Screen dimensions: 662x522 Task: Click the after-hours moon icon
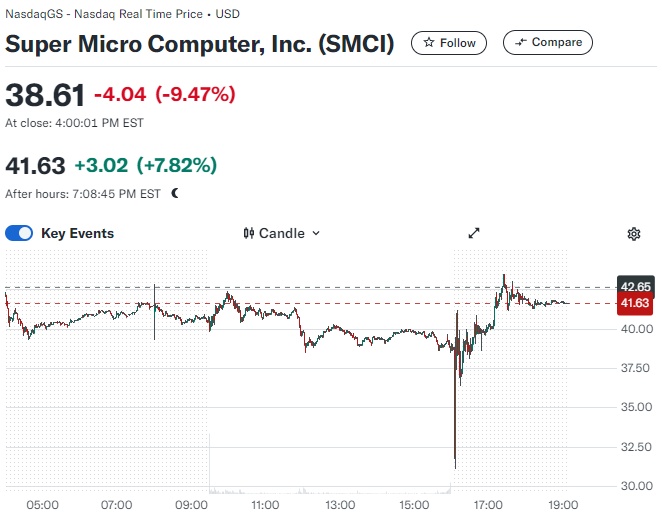(x=175, y=193)
